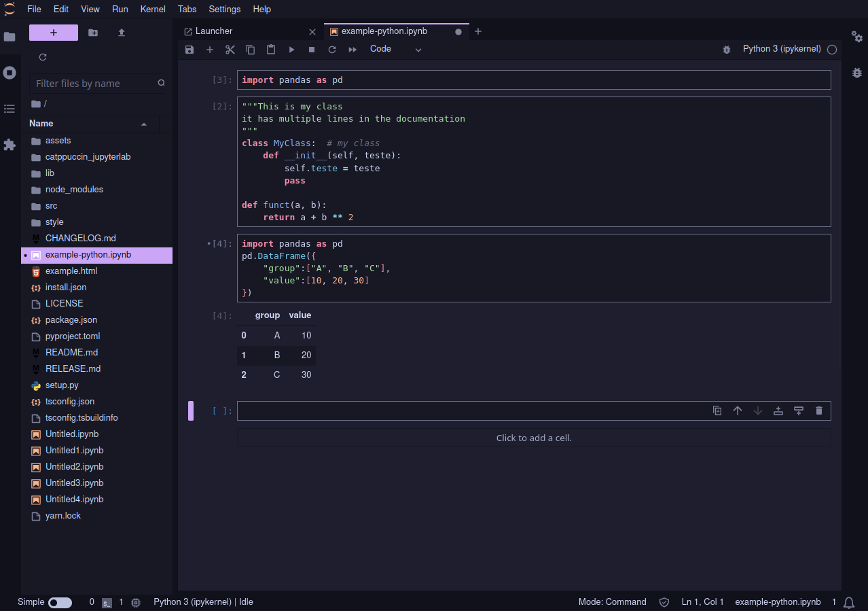The image size is (868, 611).
Task: Delete the empty cell using the trash icon
Action: click(818, 411)
